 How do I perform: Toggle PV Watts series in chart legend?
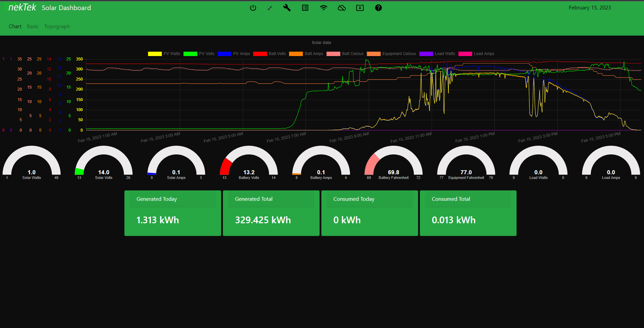(164, 54)
